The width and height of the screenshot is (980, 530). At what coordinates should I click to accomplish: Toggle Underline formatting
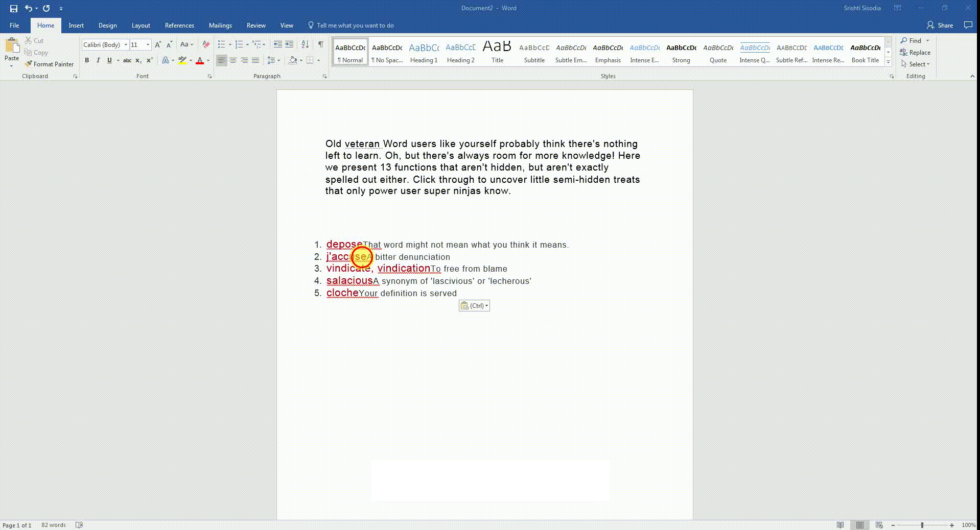[x=109, y=60]
